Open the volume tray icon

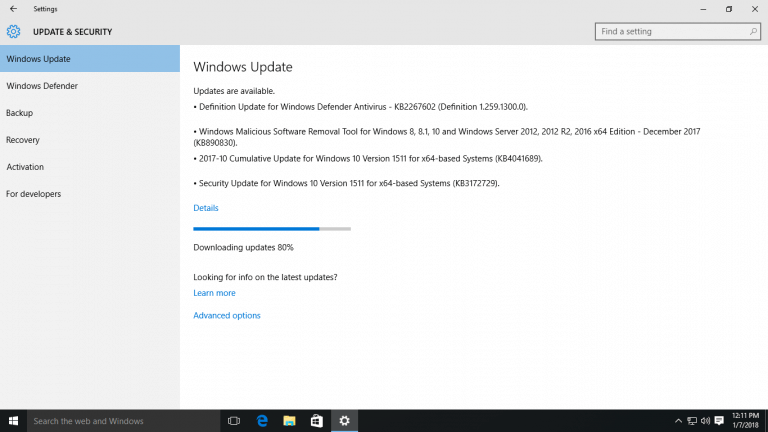point(705,421)
